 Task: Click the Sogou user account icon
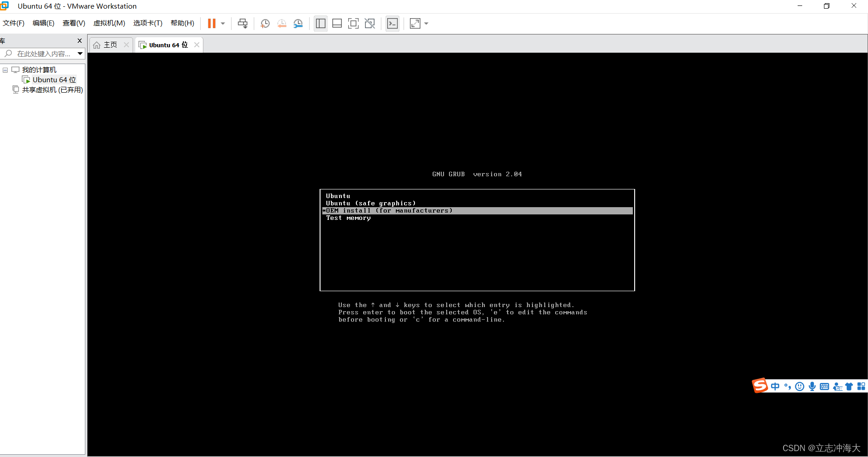click(x=838, y=387)
